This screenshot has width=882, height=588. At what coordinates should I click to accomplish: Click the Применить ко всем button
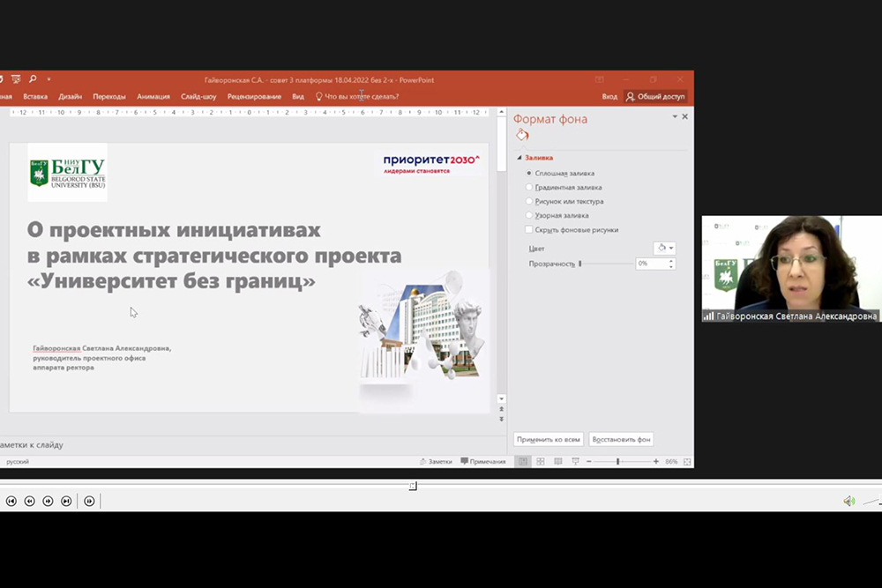[x=548, y=439]
